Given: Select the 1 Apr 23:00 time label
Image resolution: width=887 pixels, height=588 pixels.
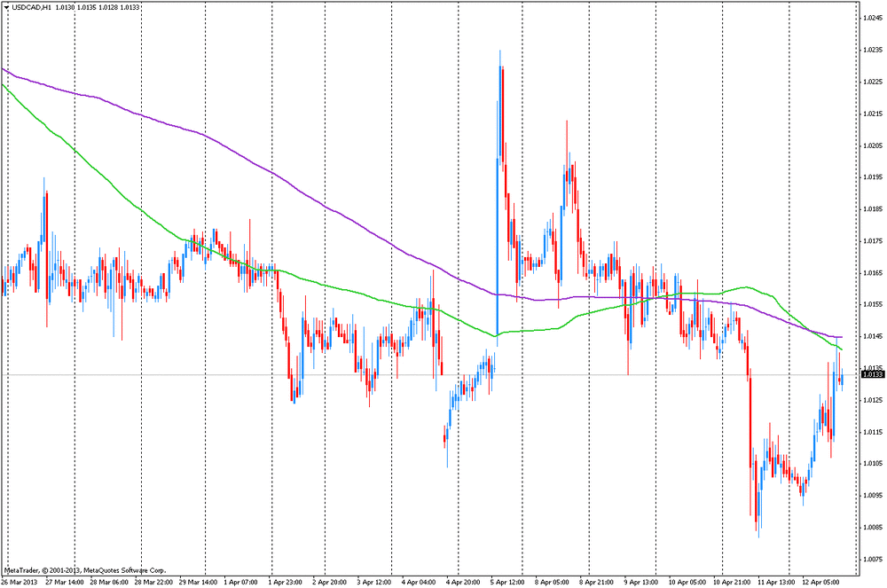Looking at the screenshot, I should pyautogui.click(x=285, y=582).
